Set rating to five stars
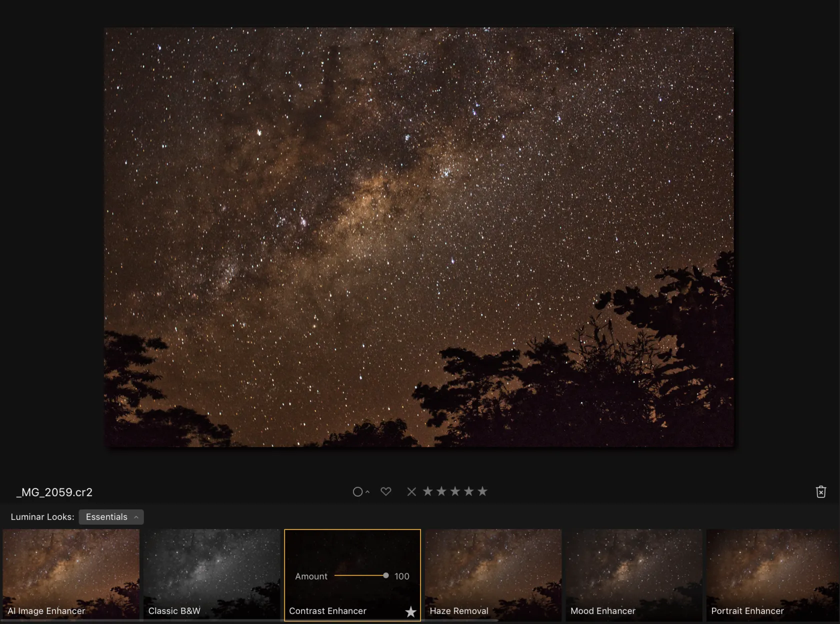 pos(482,491)
